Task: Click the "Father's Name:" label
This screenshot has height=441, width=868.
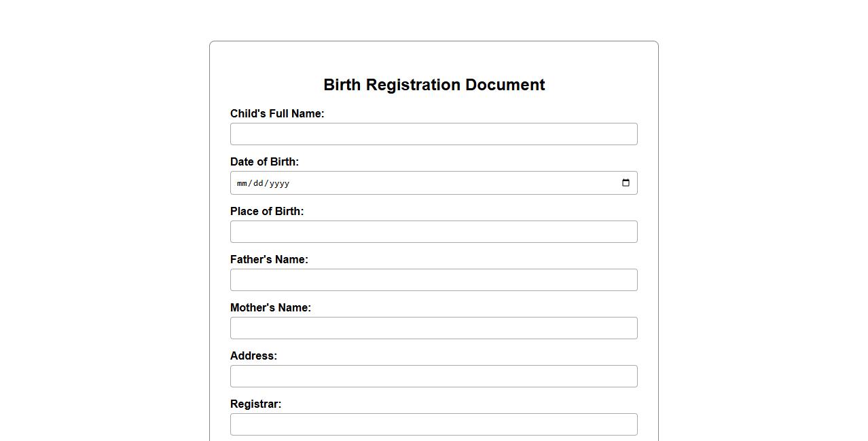Action: point(269,260)
